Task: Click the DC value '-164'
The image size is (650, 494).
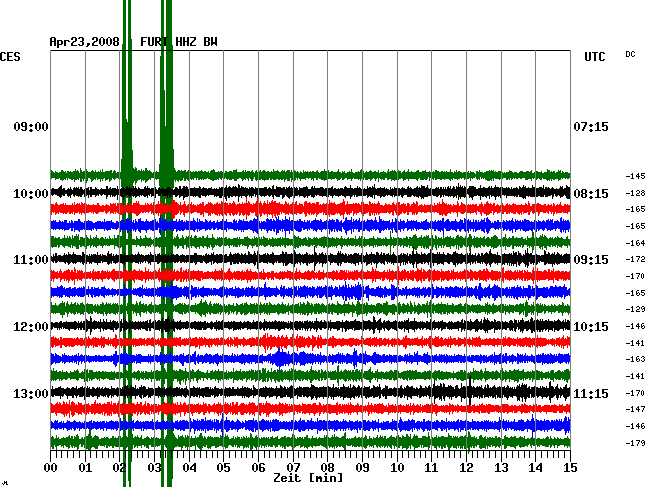Action: [635, 243]
